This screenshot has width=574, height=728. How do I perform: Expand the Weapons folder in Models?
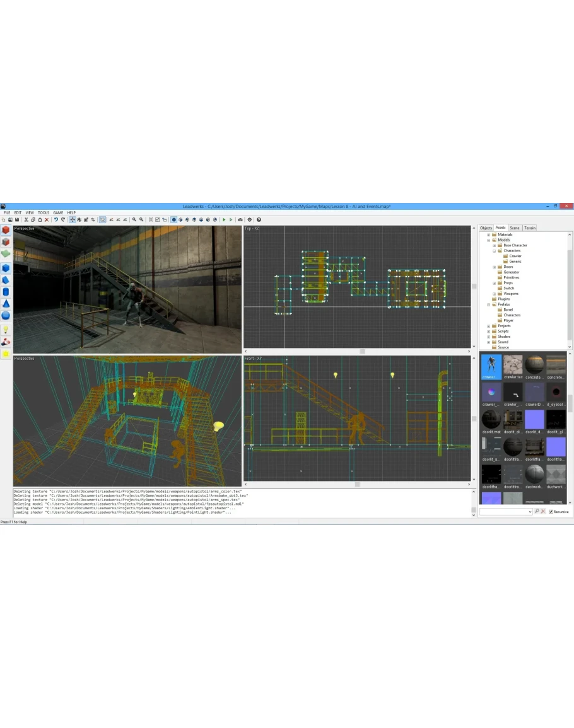point(494,294)
